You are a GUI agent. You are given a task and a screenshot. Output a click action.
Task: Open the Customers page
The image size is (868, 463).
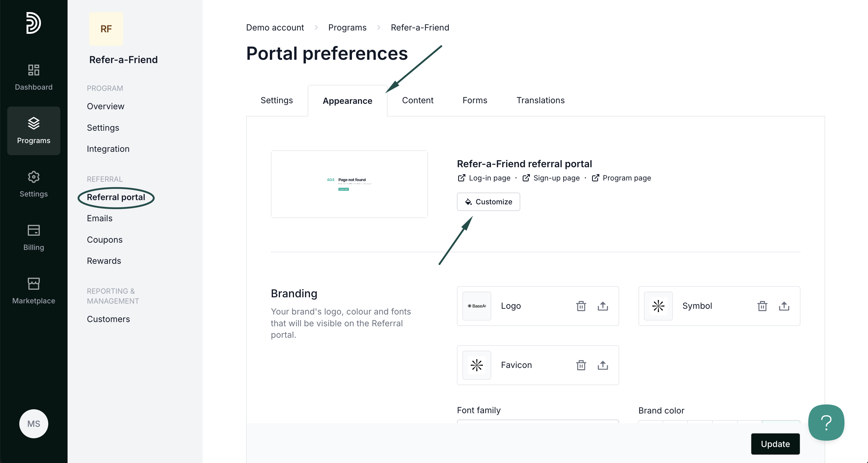tap(109, 319)
